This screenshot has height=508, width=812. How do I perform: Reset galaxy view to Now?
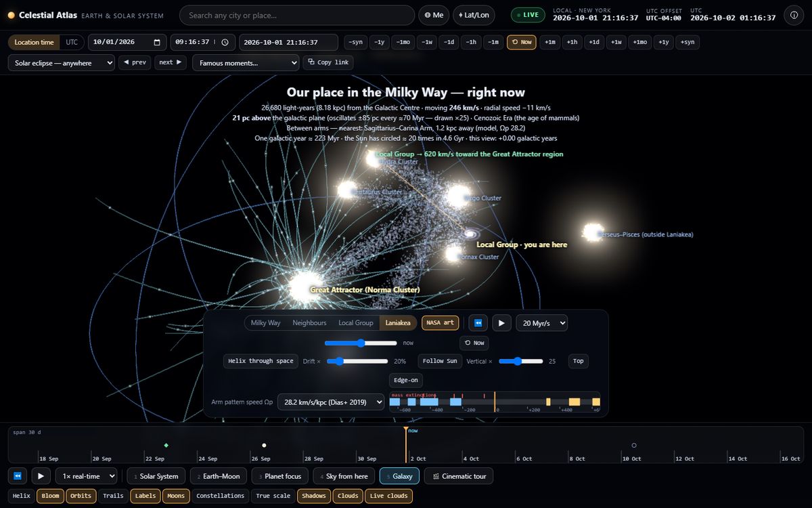click(474, 343)
